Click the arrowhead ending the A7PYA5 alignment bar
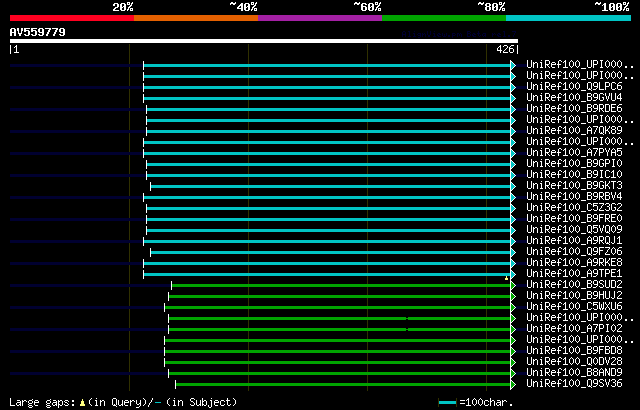The height and width of the screenshot is (410, 640). click(x=513, y=153)
